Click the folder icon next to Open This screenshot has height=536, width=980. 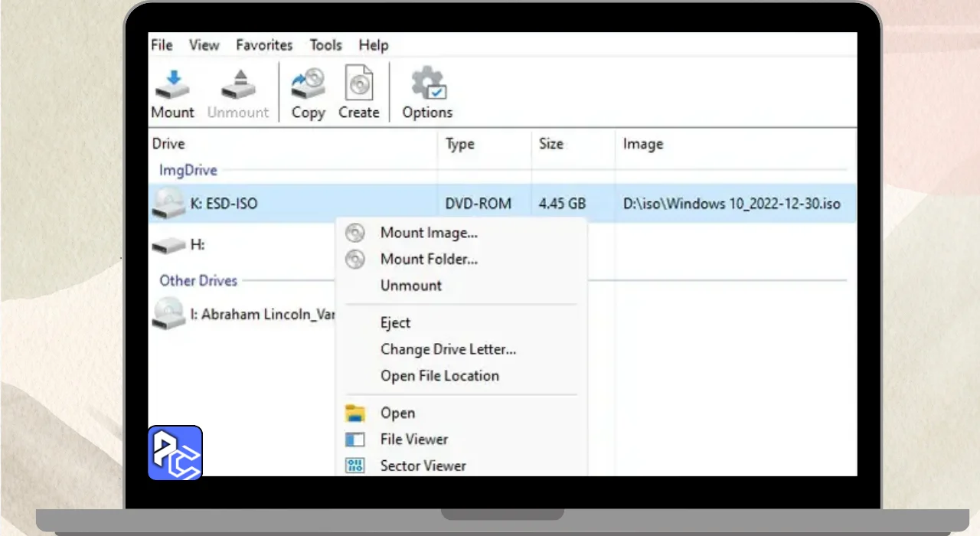point(355,413)
